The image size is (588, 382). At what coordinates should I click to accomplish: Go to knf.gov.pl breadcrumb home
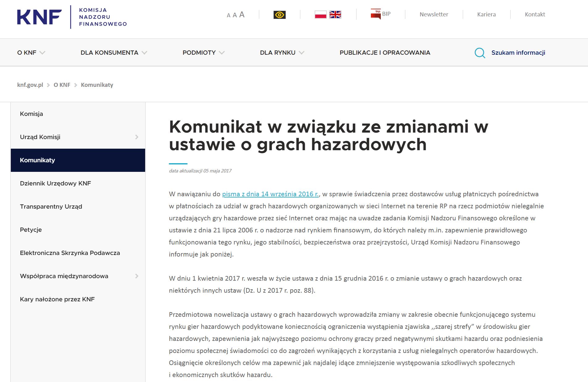point(30,85)
